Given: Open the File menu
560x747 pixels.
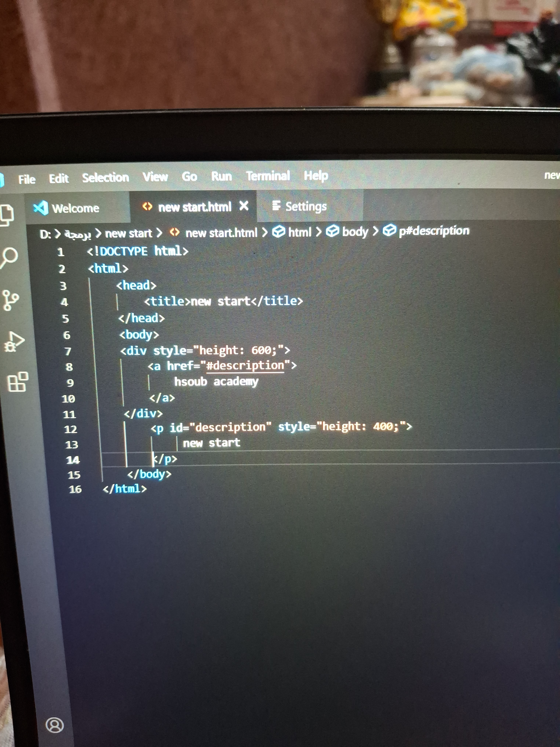Looking at the screenshot, I should [x=27, y=179].
